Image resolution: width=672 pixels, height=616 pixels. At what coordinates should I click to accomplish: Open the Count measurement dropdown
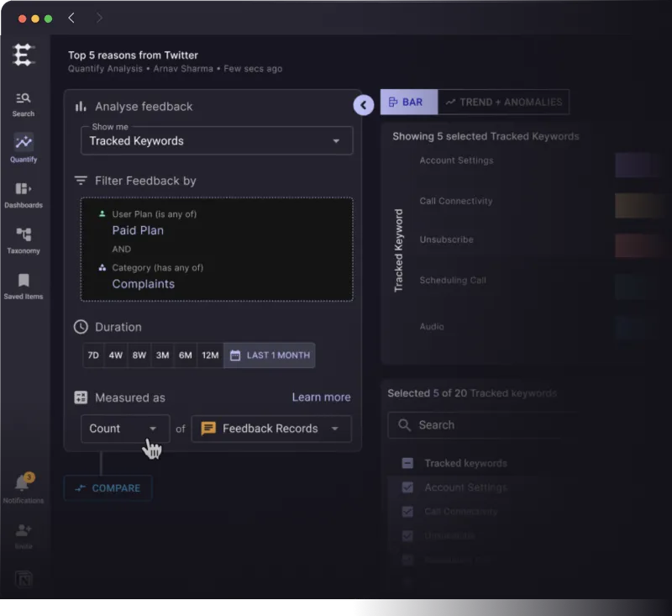(x=124, y=429)
